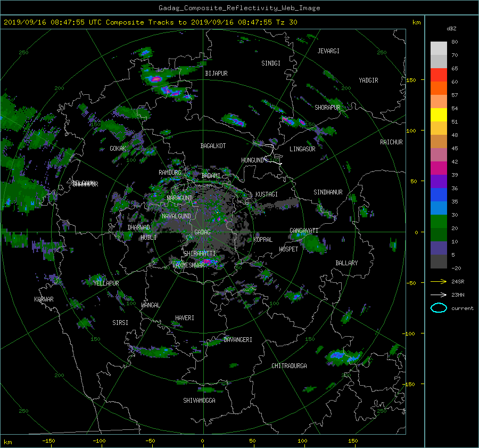Image resolution: width=479 pixels, height=448 pixels.
Task: Click the dBZ legend heading
Action: (x=451, y=29)
